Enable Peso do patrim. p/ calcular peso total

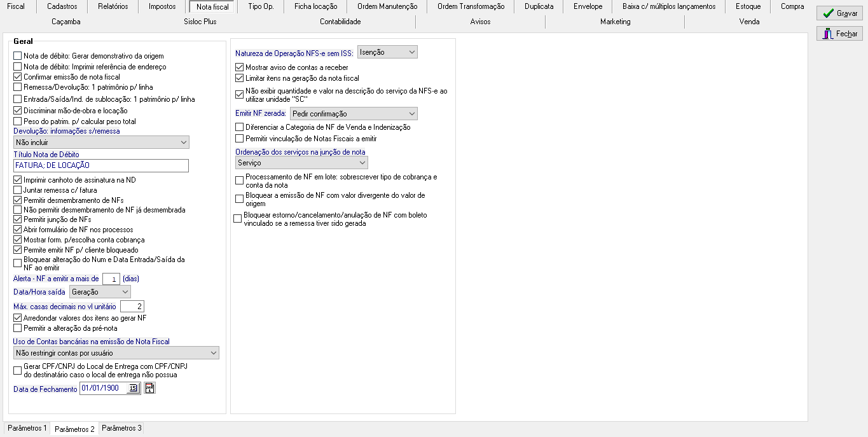point(18,121)
